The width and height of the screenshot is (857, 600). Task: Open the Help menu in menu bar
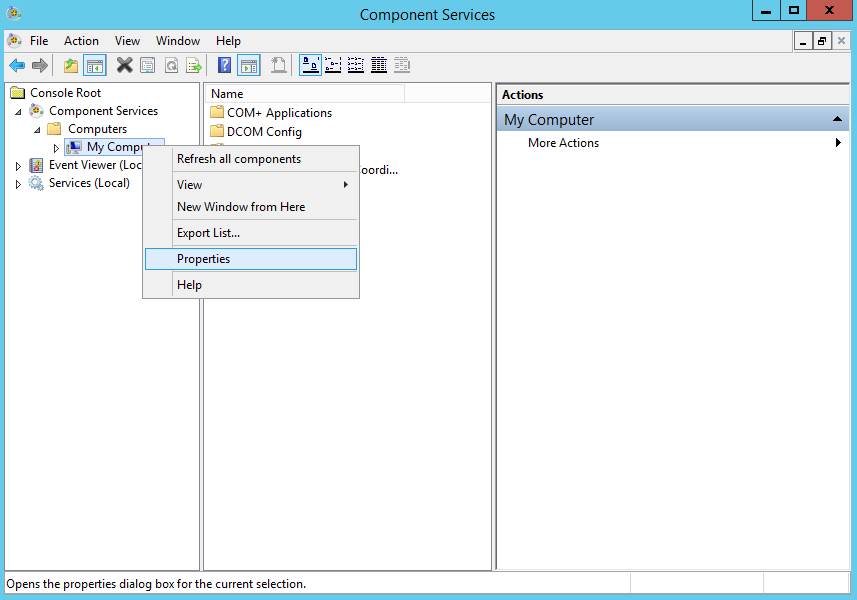pyautogui.click(x=228, y=41)
